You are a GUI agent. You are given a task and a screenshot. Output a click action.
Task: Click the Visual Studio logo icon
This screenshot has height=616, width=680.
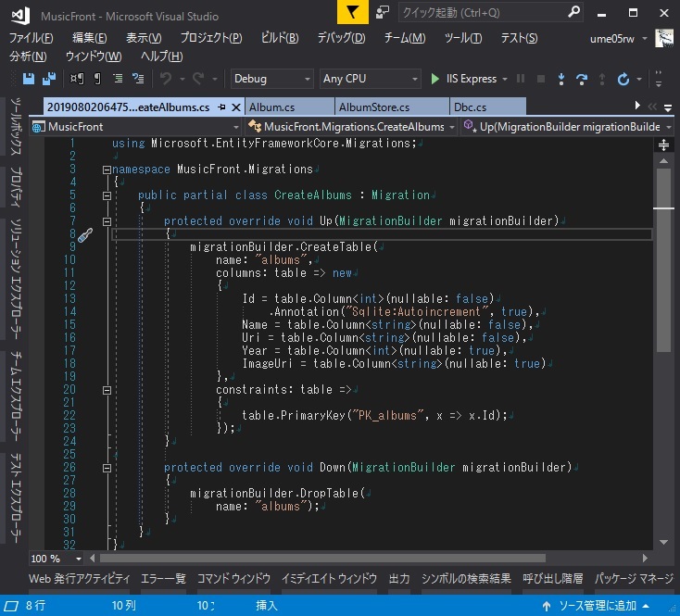coord(20,16)
